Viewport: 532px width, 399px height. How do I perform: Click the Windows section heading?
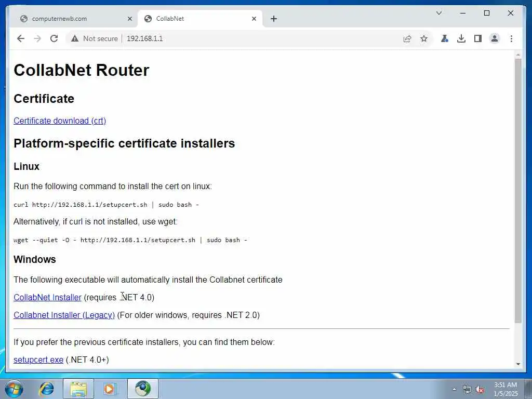point(35,259)
